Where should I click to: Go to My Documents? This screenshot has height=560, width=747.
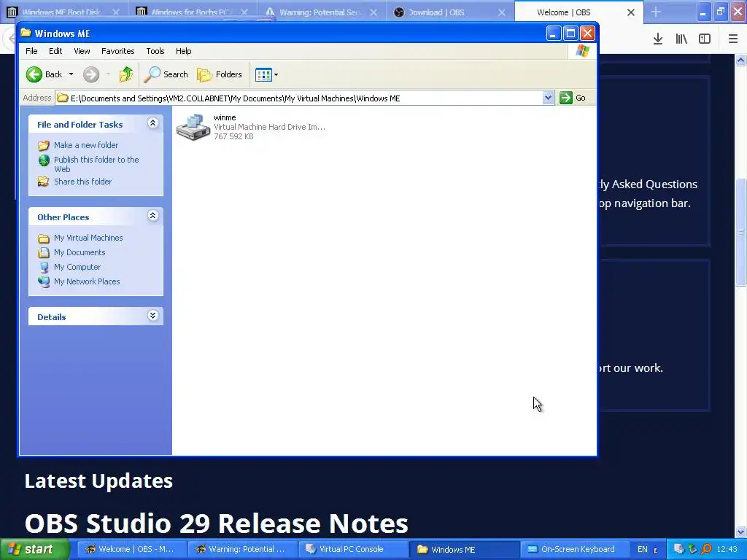80,252
